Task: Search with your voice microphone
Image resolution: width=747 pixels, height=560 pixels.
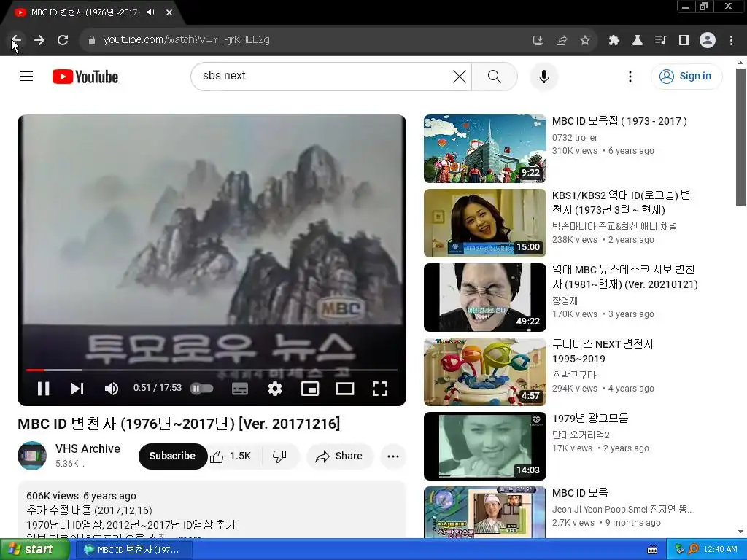Action: [544, 76]
